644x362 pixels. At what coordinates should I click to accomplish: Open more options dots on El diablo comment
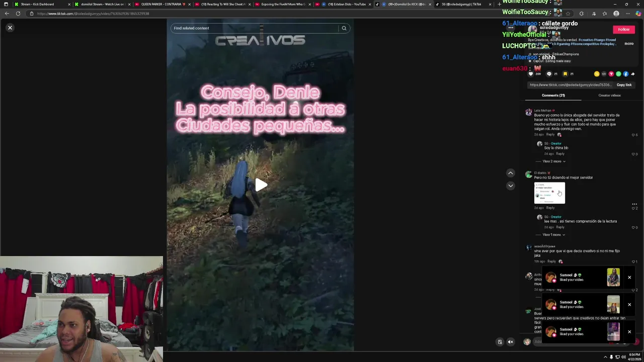point(634,204)
